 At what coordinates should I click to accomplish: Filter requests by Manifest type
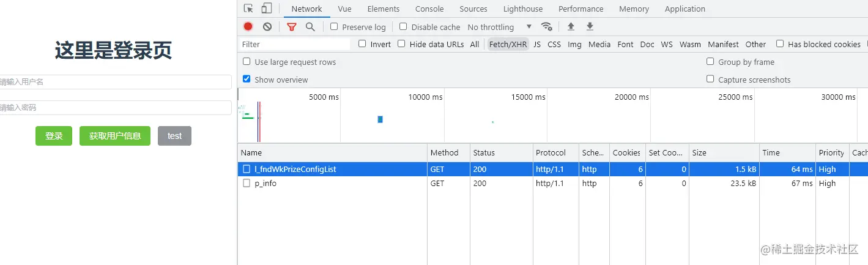coord(724,44)
